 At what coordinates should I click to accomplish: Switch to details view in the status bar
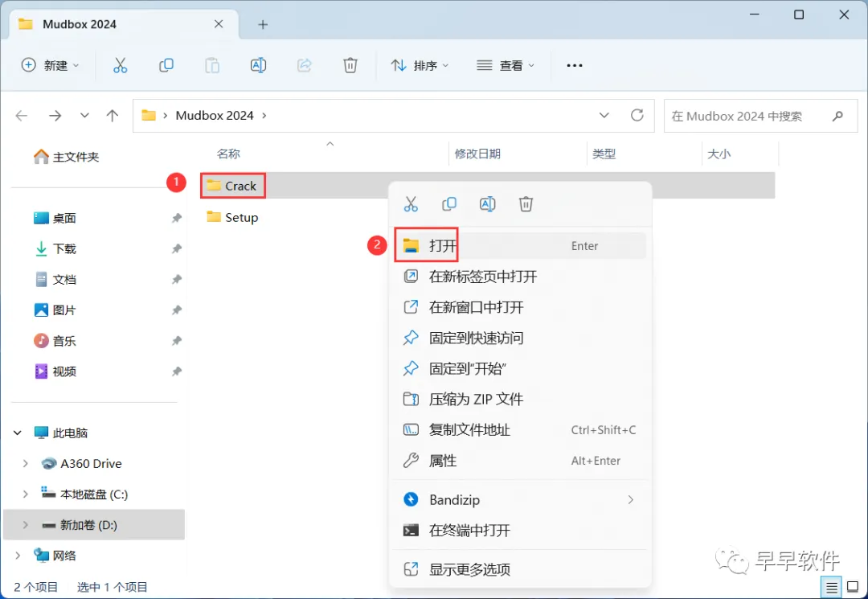click(832, 587)
